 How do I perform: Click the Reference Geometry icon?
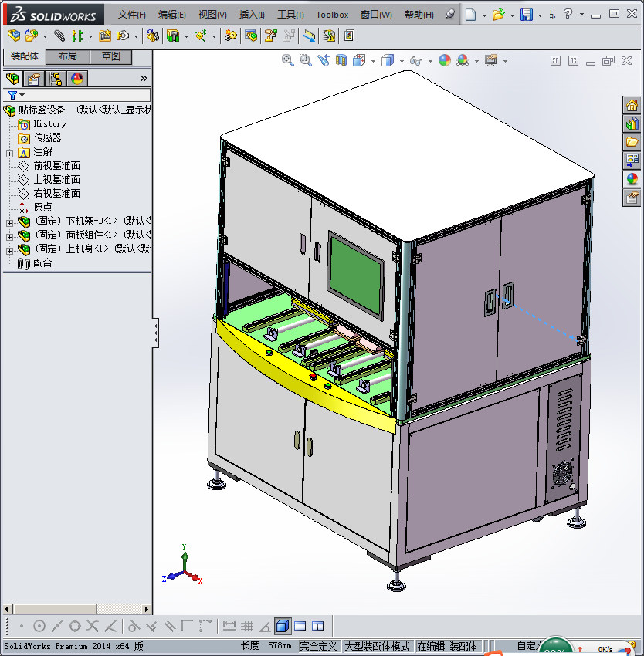[x=201, y=36]
